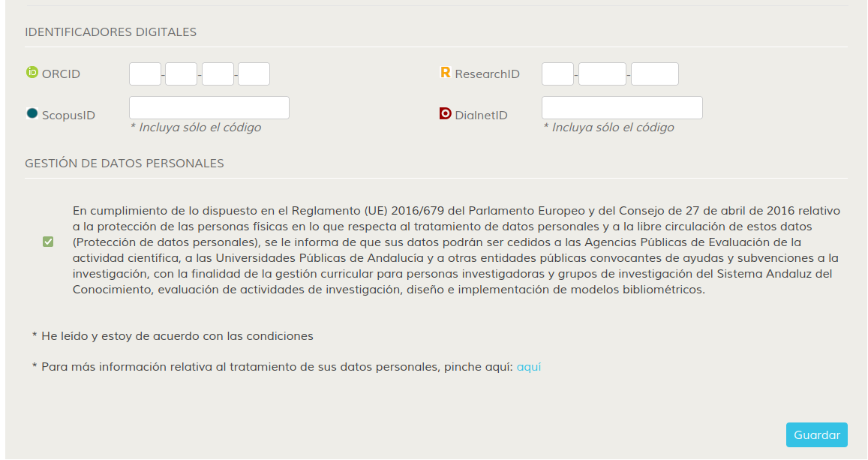Click the green ORCID logo icon
868x460 pixels.
point(32,72)
